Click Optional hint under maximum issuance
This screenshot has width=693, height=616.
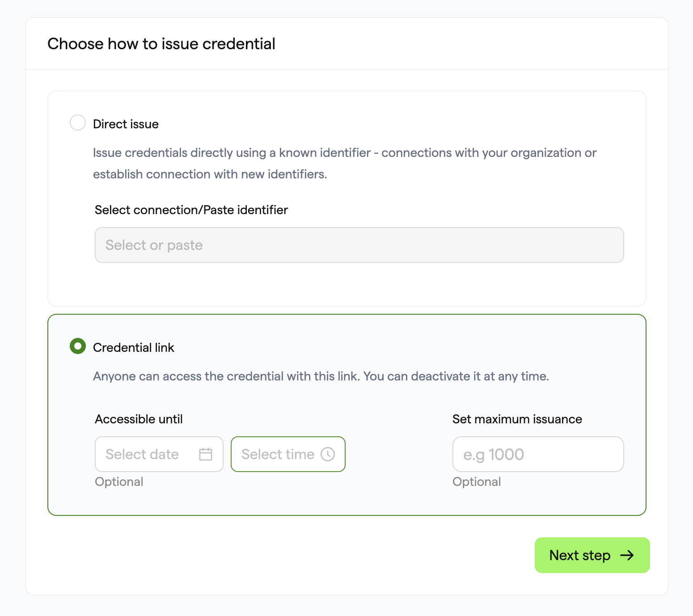point(477,481)
